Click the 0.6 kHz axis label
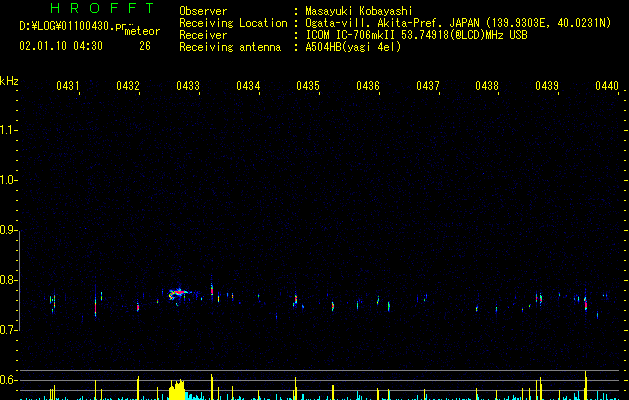 pyautogui.click(x=8, y=380)
